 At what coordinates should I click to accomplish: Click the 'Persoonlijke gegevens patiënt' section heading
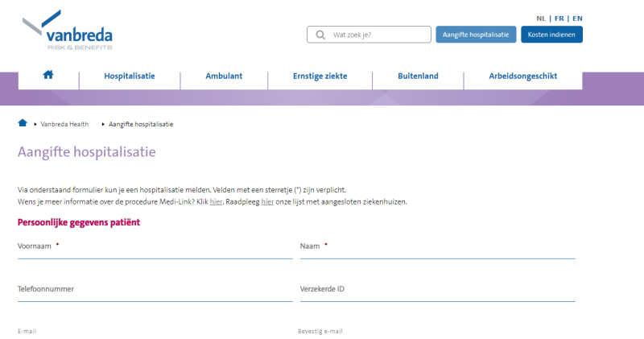point(79,223)
